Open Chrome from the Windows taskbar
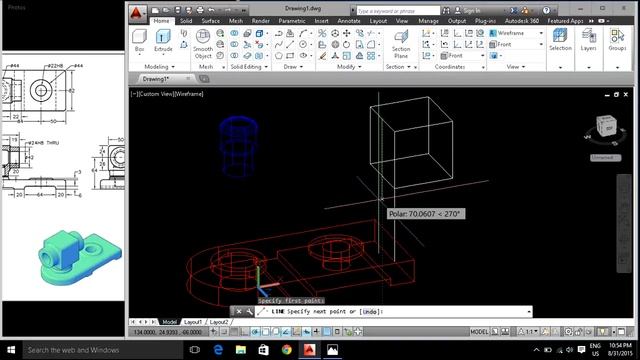Image resolution: width=640 pixels, height=360 pixels. (287, 350)
